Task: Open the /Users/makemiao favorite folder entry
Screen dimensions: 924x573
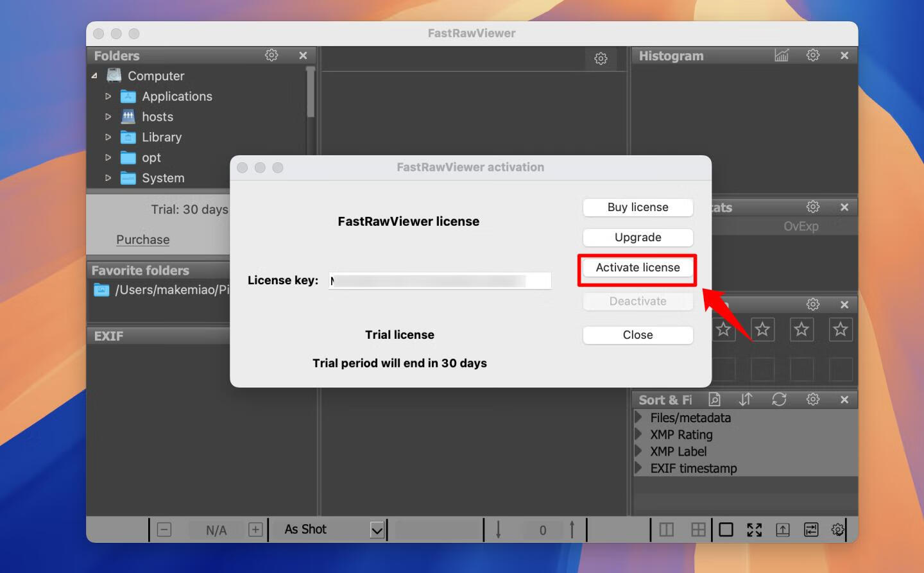Action: coord(172,290)
